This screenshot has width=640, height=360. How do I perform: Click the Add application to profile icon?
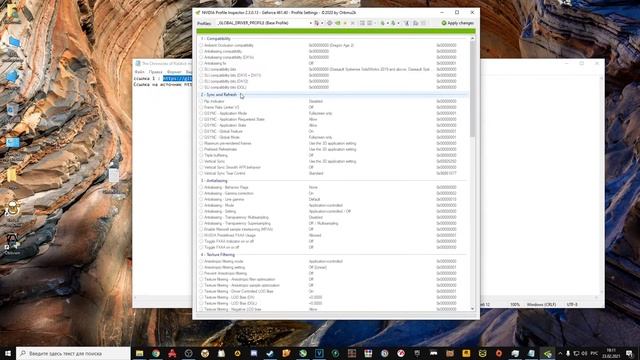point(362,23)
